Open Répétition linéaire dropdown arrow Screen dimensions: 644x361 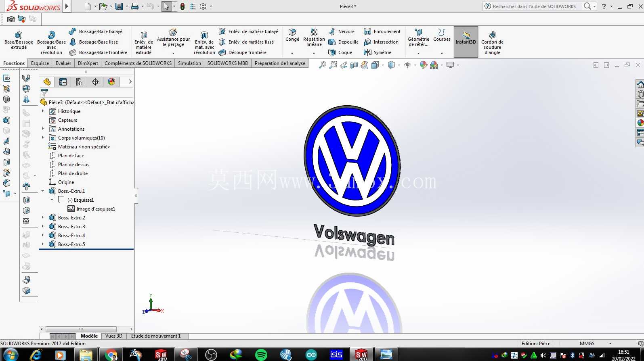coord(314,53)
